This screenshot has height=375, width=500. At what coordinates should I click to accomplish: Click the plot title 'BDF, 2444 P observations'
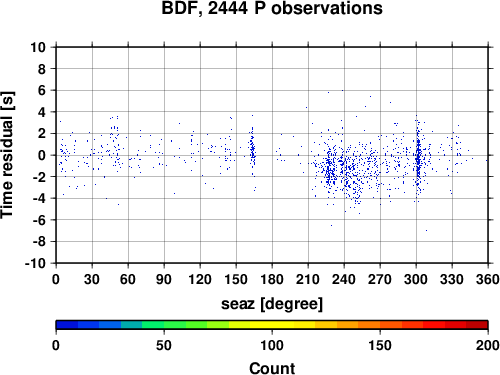point(272,8)
